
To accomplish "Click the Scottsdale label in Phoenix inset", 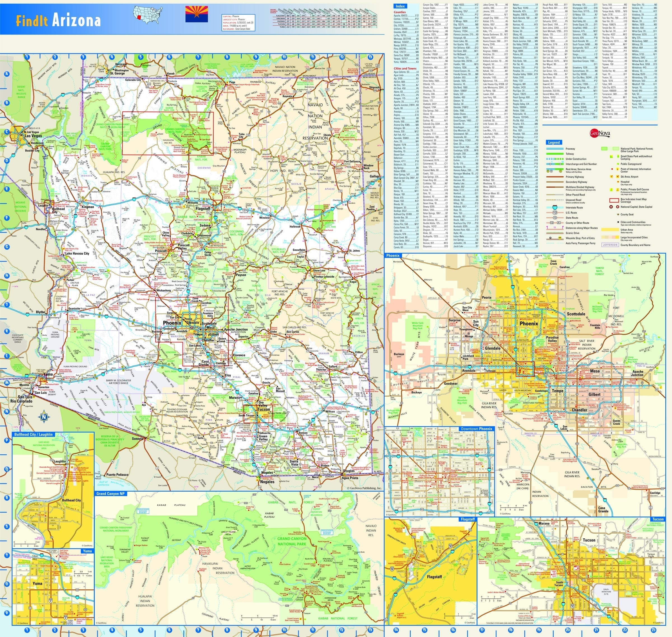I will [576, 314].
